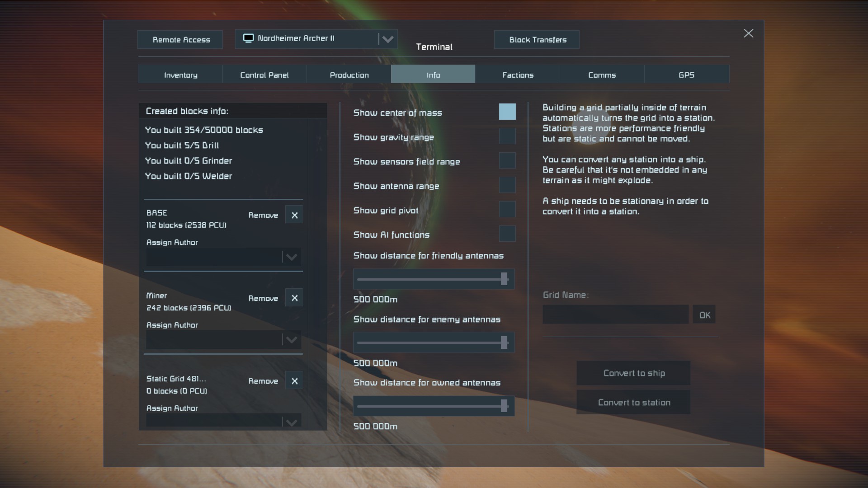
Task: Remove the BASE grid with X icon
Action: pyautogui.click(x=294, y=215)
